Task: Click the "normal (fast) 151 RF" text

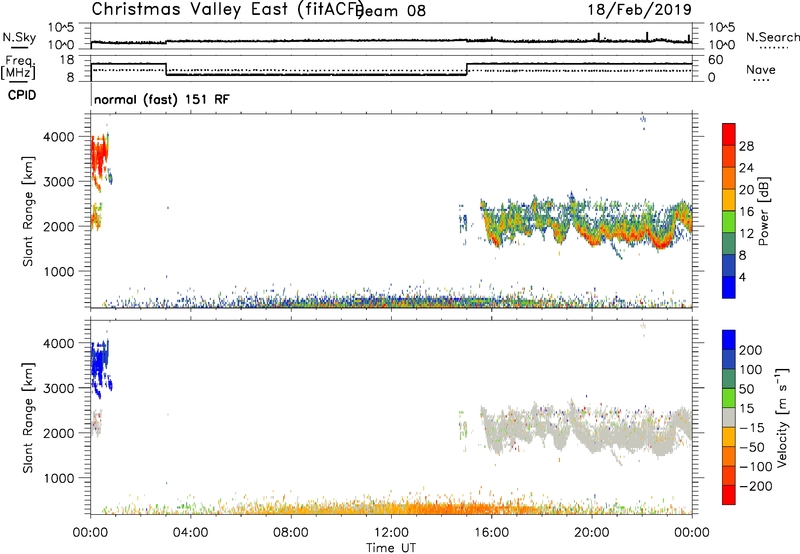Action: coord(162,99)
